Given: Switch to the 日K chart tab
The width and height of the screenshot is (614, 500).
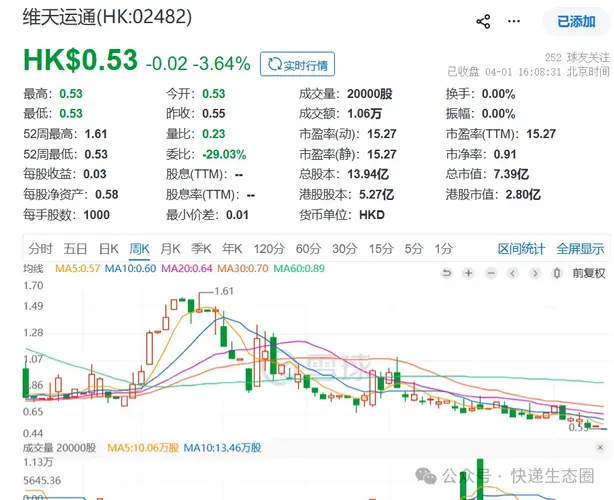Looking at the screenshot, I should tap(108, 249).
